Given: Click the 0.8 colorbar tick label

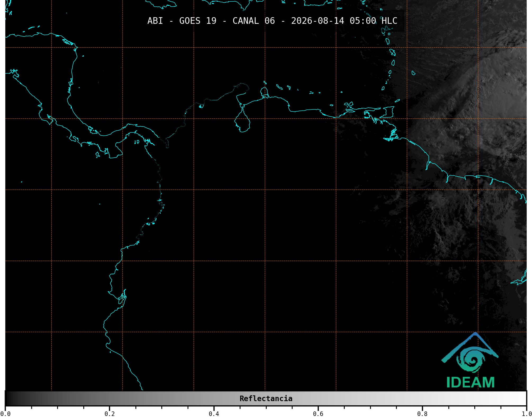Looking at the screenshot, I should coord(422,414).
